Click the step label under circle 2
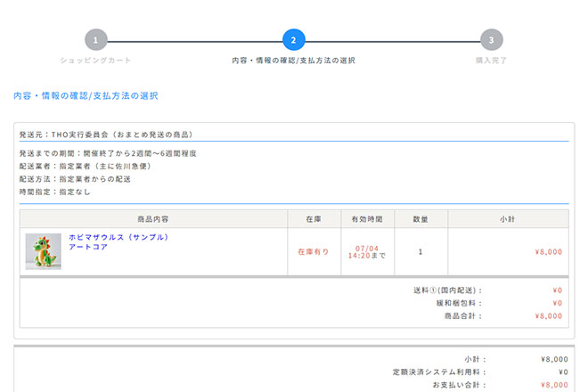588x392 pixels. coord(294,61)
